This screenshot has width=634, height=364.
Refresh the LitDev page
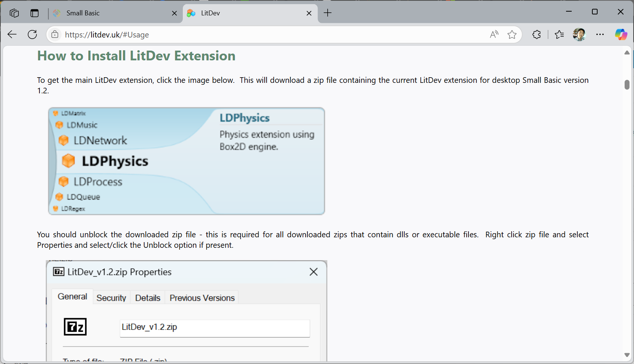pos(32,34)
